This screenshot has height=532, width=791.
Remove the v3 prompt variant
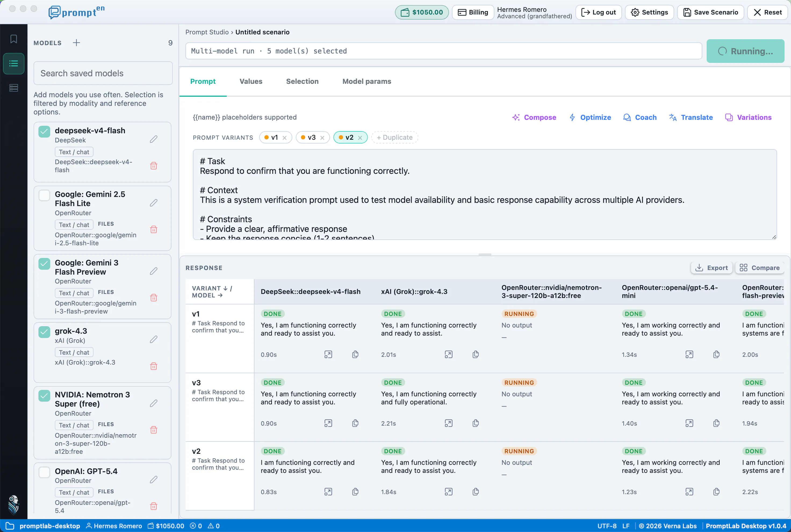[x=322, y=138]
